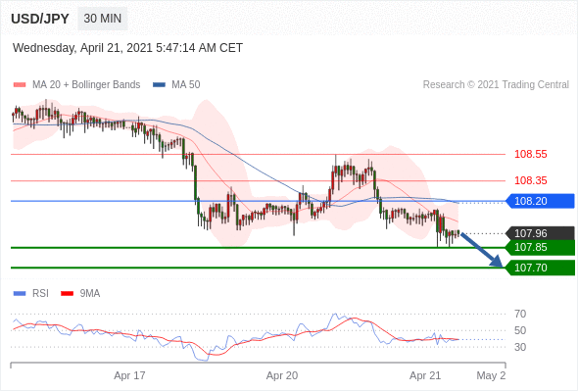Click the Research © 2021 Trading Central credit
This screenshot has width=578, height=392.
click(496, 85)
